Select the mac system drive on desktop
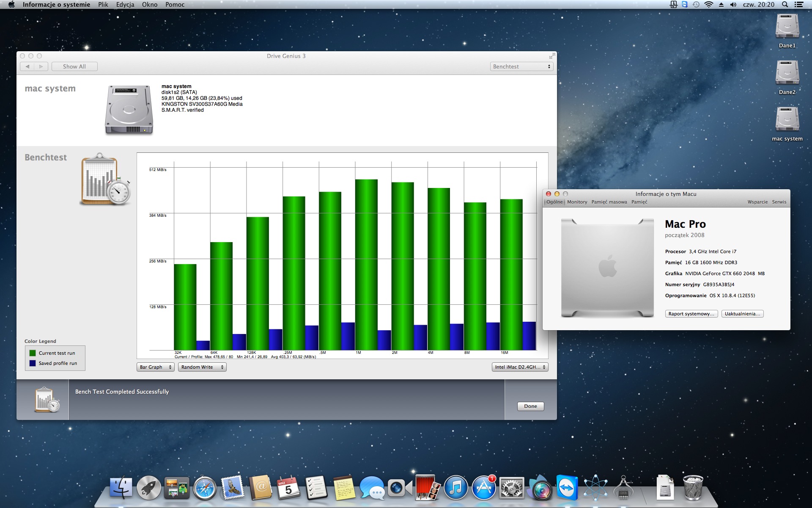The height and width of the screenshot is (508, 812). click(x=787, y=124)
